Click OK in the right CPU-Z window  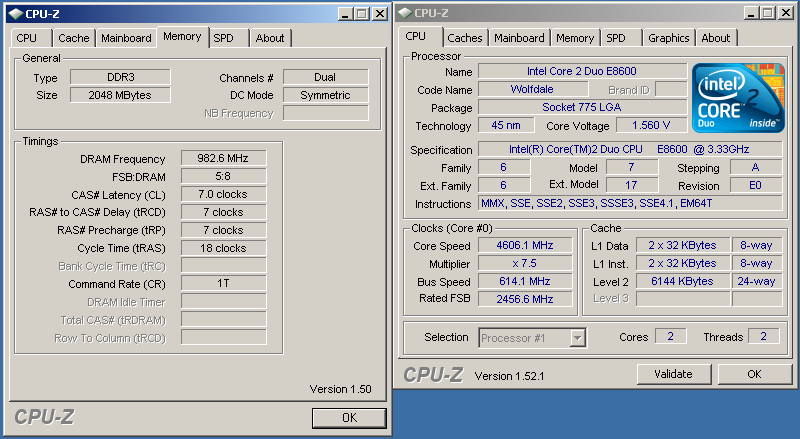[754, 374]
